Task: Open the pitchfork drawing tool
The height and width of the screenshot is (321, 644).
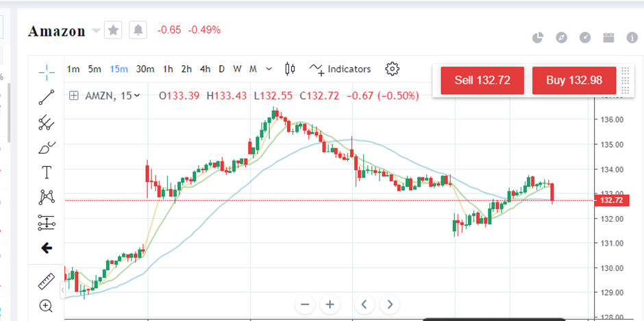Action: pos(47,123)
